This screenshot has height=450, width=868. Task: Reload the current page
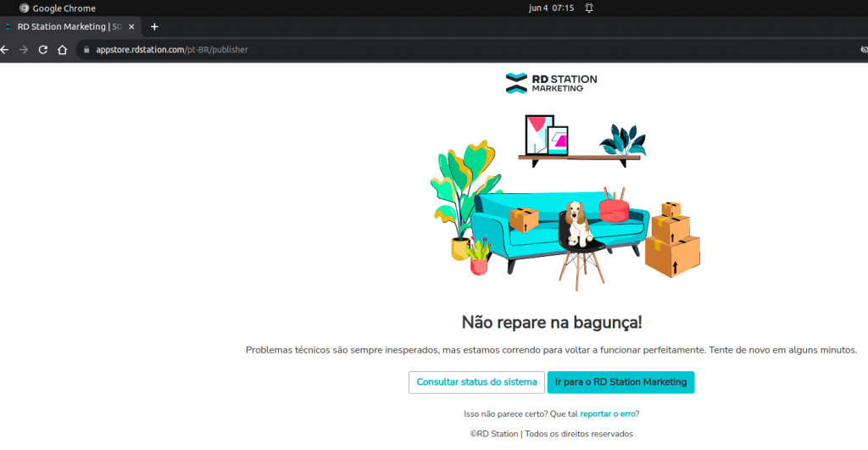(42, 49)
